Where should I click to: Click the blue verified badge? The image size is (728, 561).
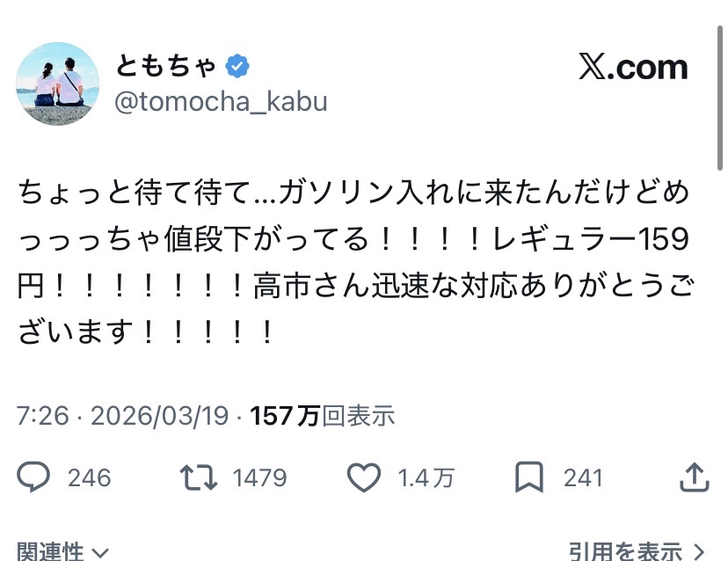click(237, 66)
